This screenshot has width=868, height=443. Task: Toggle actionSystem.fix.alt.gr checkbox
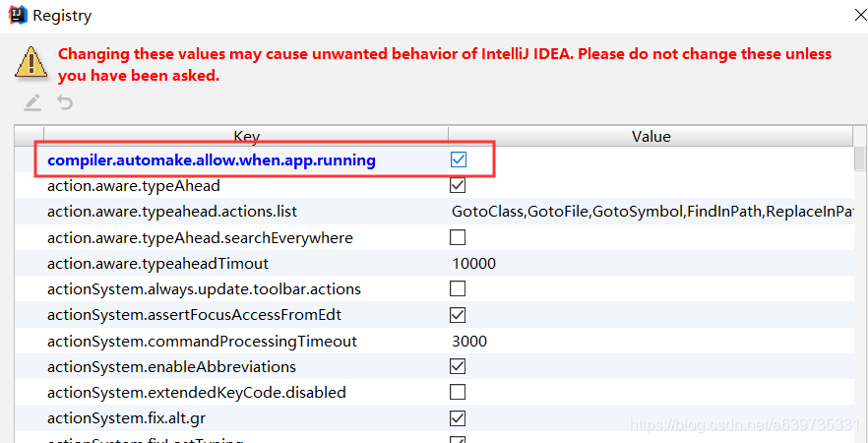pyautogui.click(x=458, y=418)
